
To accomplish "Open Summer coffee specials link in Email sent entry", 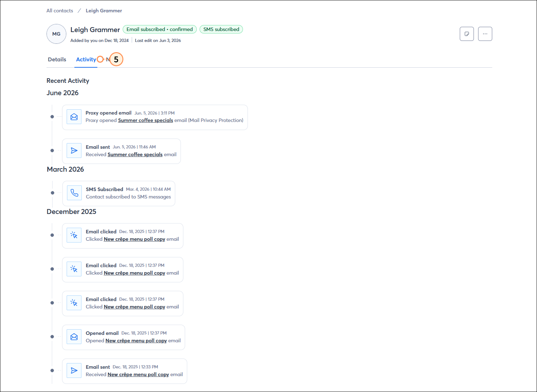I will click(135, 154).
